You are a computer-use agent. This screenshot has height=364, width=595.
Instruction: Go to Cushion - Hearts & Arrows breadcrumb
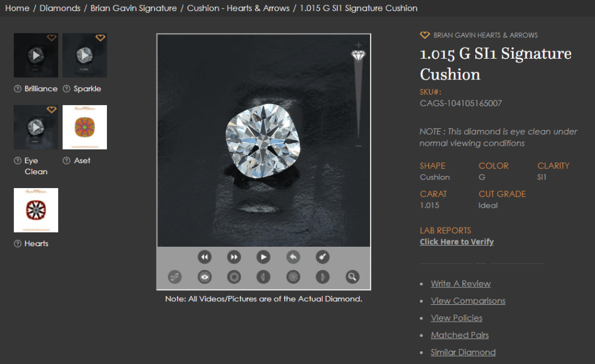pos(238,8)
